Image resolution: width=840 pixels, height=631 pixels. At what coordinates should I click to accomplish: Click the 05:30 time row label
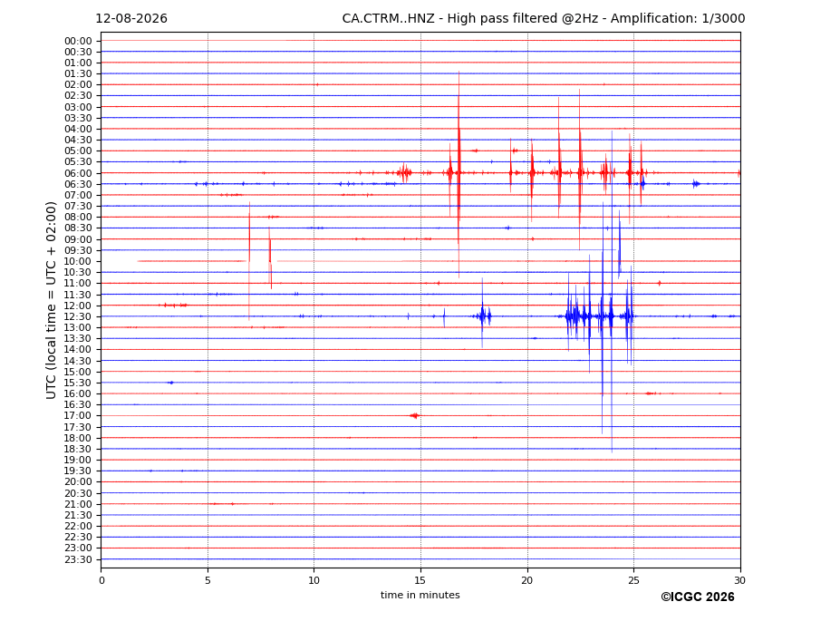click(x=78, y=162)
